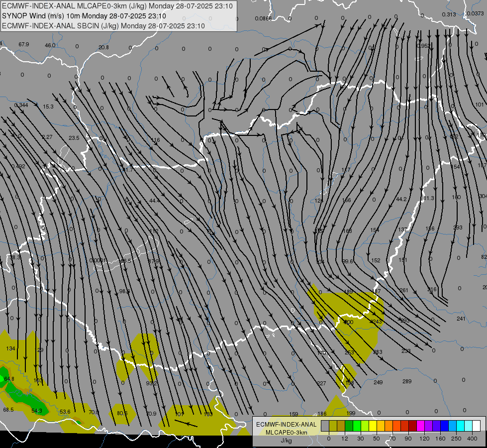Click the gray swatch in the legend

pos(325,426)
